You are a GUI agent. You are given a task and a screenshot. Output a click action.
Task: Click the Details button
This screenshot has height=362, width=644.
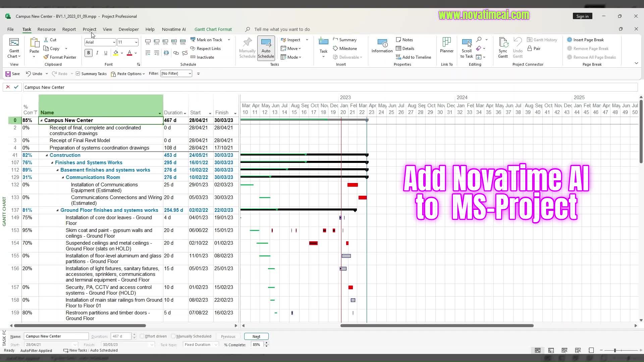point(405,48)
